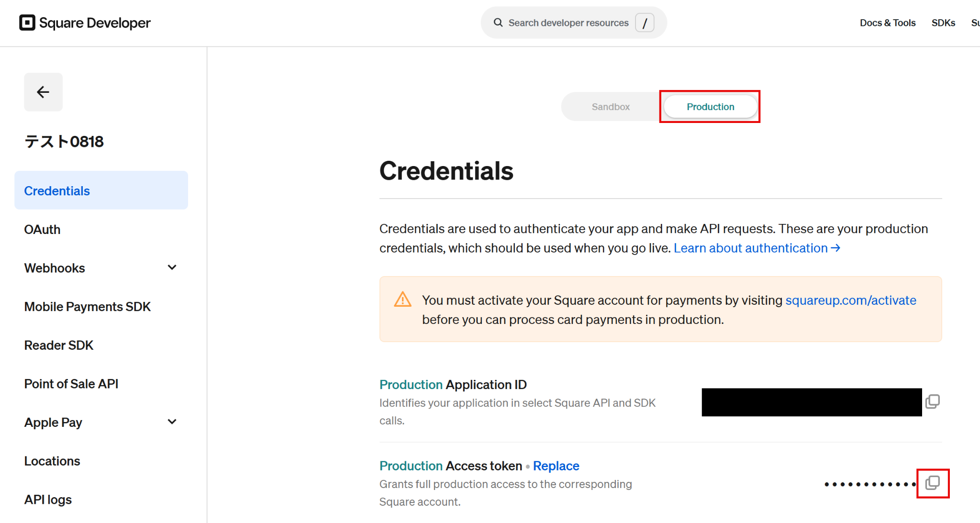The width and height of the screenshot is (980, 523).
Task: Focus the Search developer resources field
Action: tap(573, 22)
